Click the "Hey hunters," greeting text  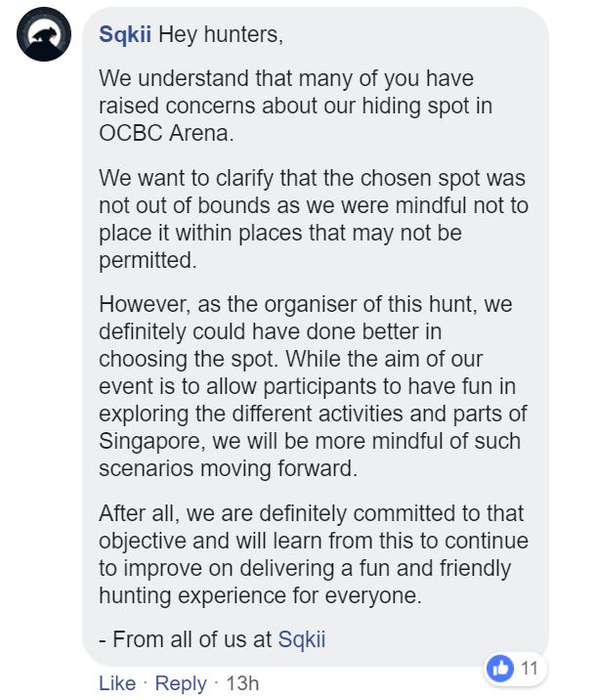click(221, 35)
